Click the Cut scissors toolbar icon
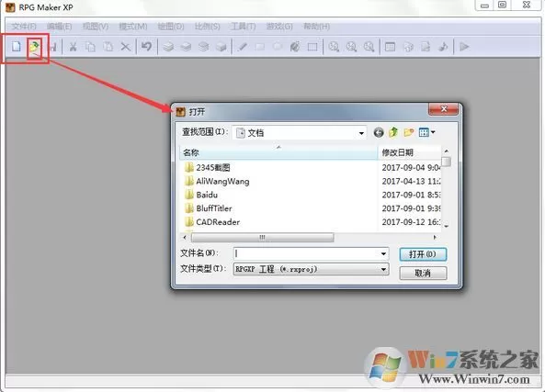Screen dimensions: 545x392 73,47
